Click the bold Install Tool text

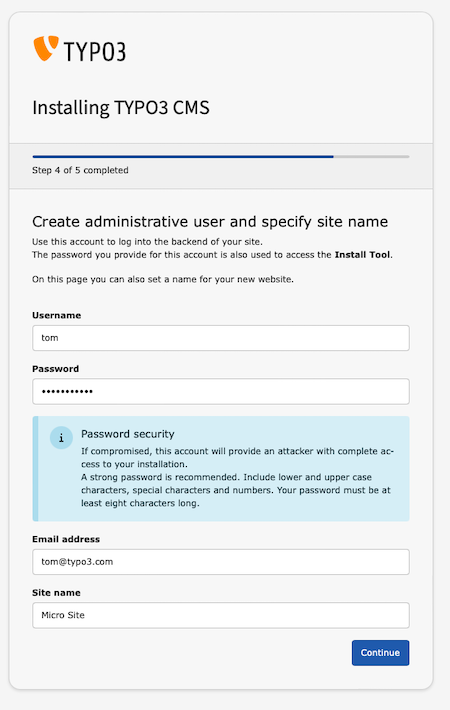362,255
